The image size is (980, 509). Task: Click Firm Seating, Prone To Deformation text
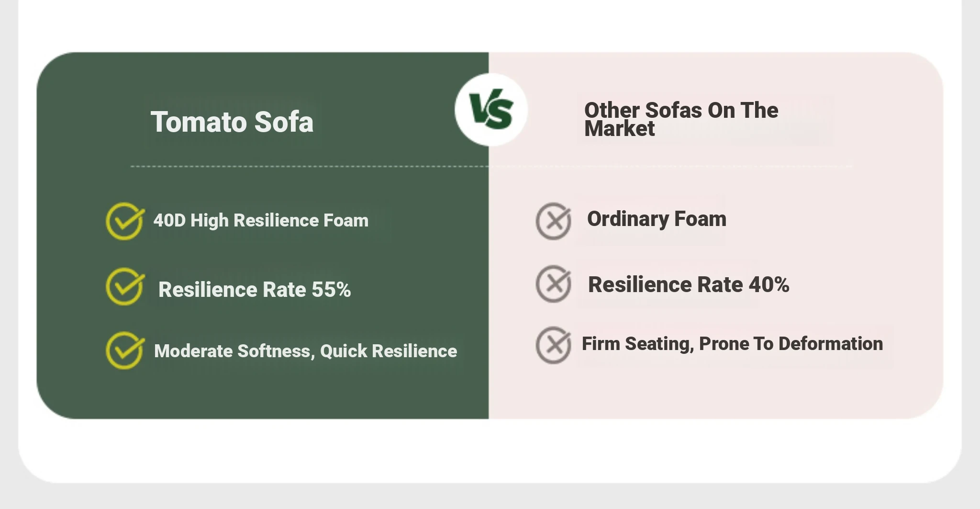point(732,344)
